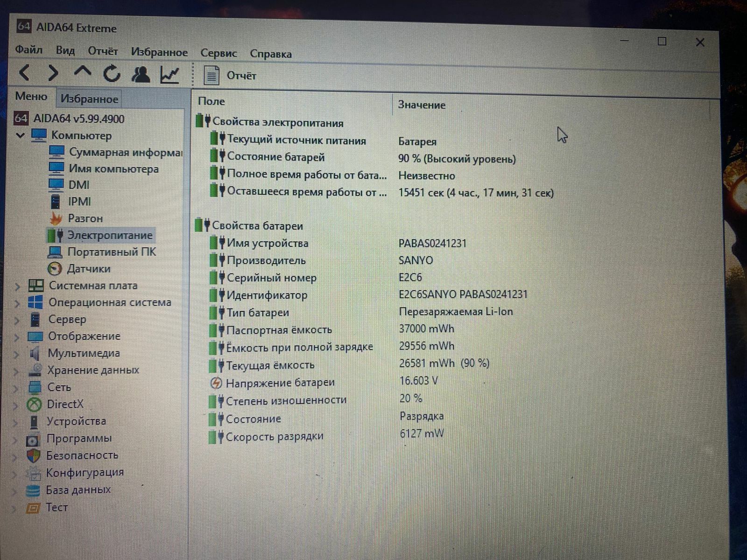Switch to the Избранное tab in the sidebar
747x560 pixels.
(89, 99)
